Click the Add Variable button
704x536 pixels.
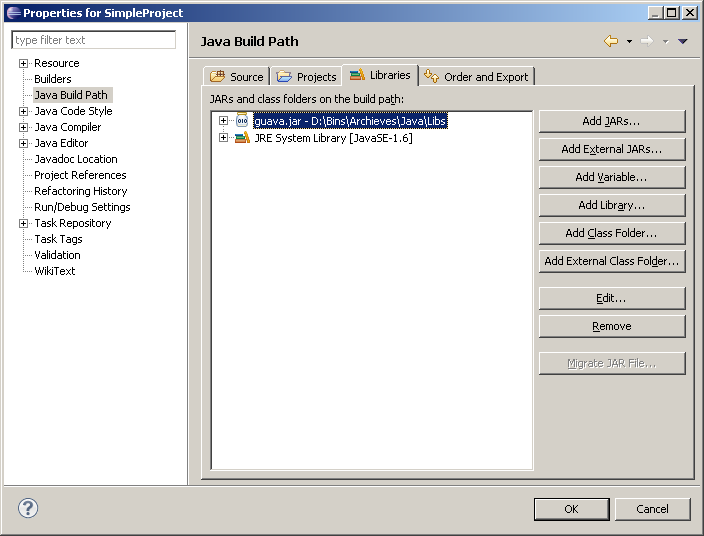point(612,177)
